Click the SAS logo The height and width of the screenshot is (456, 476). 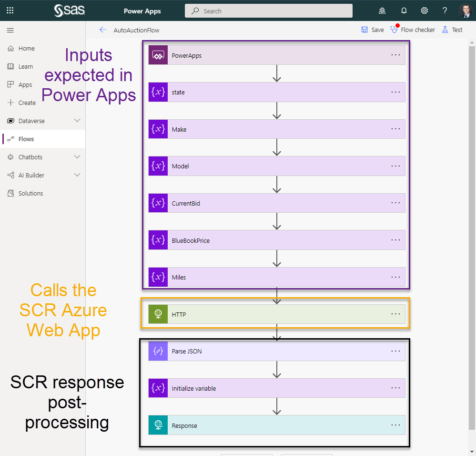point(69,10)
